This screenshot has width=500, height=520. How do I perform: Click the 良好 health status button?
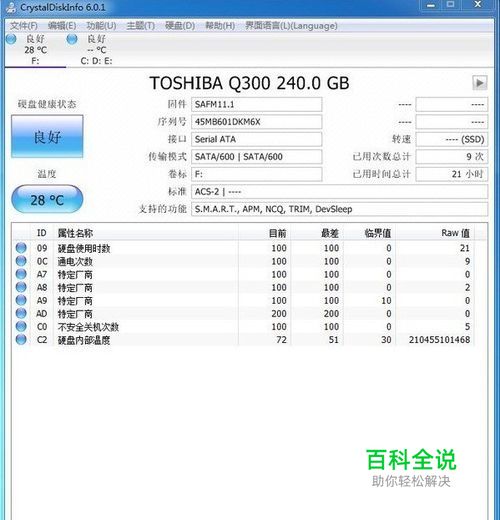pos(47,136)
